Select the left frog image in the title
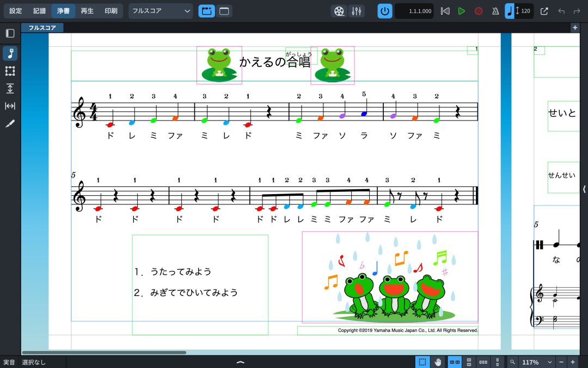This screenshot has height=368, width=588. click(x=219, y=65)
